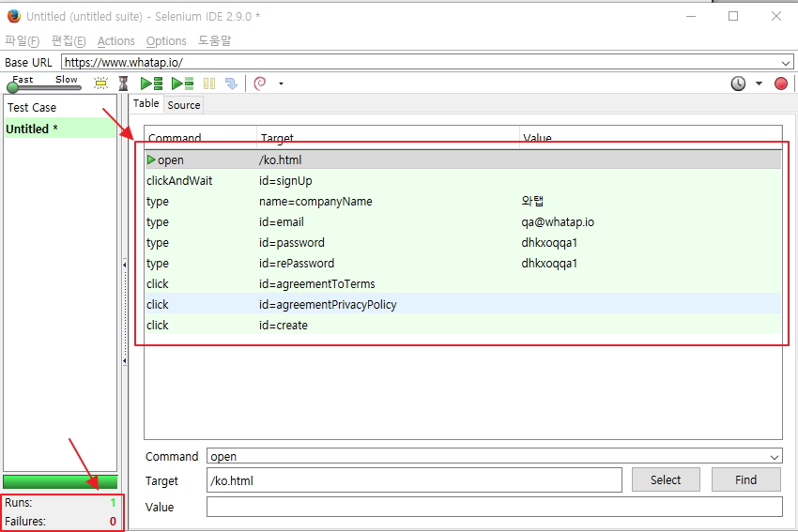Select the type id=password row
Viewport: 798px width, 532px height.
point(463,243)
